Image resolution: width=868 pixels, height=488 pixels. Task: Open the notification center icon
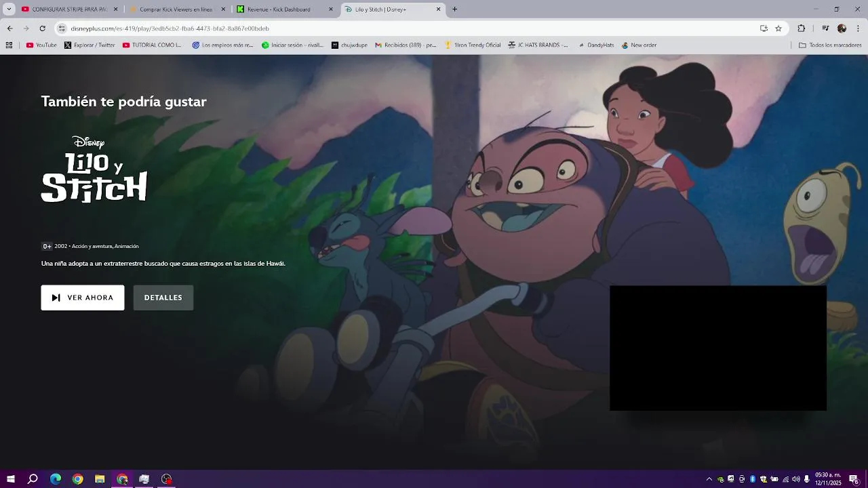click(854, 479)
